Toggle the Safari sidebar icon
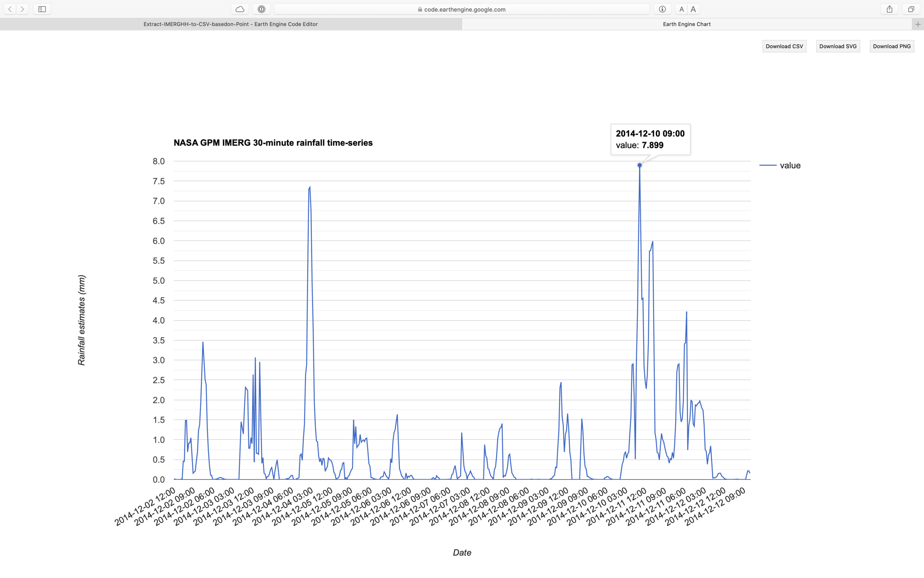Image resolution: width=924 pixels, height=578 pixels. coord(42,9)
